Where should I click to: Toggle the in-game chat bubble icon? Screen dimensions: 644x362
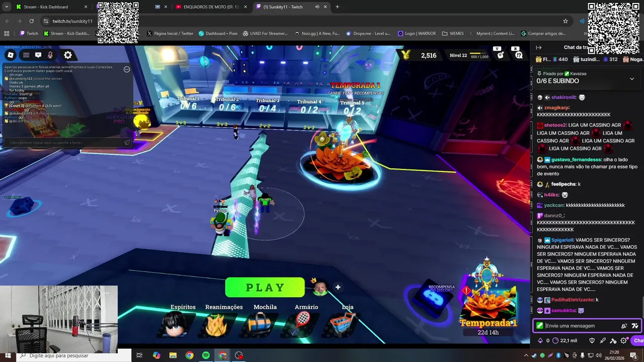pos(38,55)
